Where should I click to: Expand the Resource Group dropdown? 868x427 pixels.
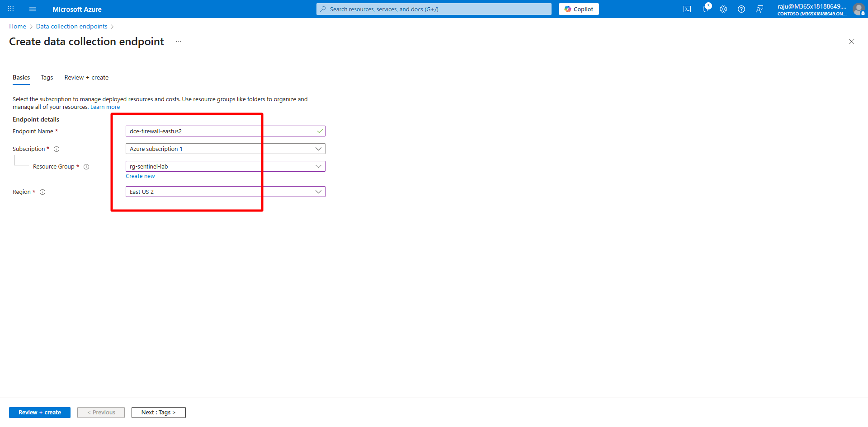(226, 166)
